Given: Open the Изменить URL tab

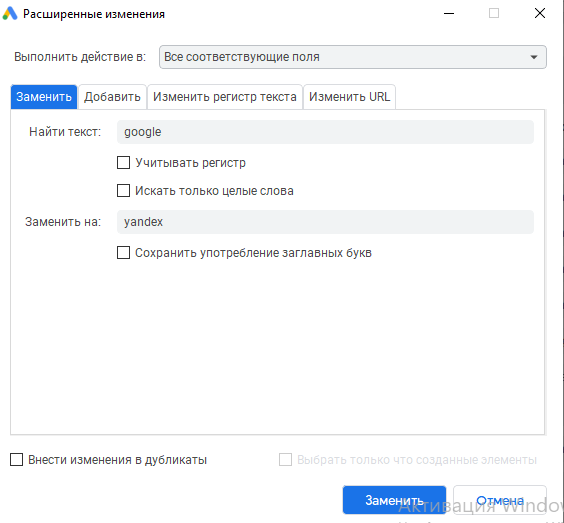Looking at the screenshot, I should coord(350,97).
